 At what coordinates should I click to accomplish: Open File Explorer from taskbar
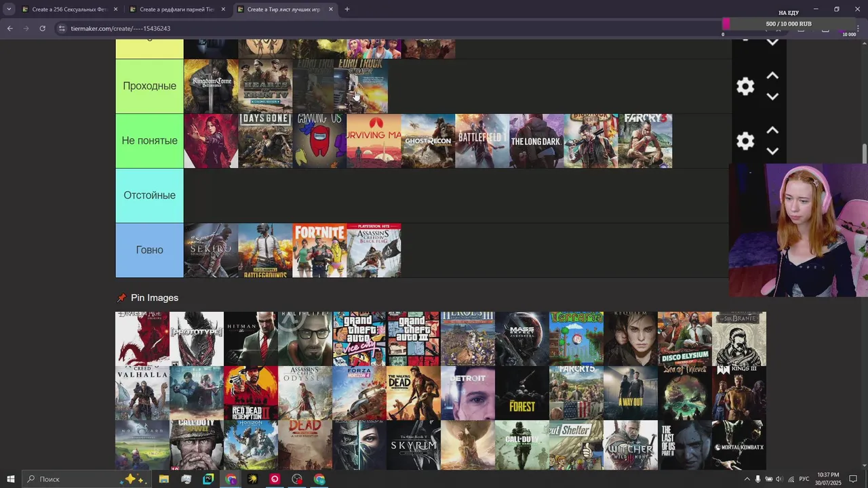pos(163,479)
